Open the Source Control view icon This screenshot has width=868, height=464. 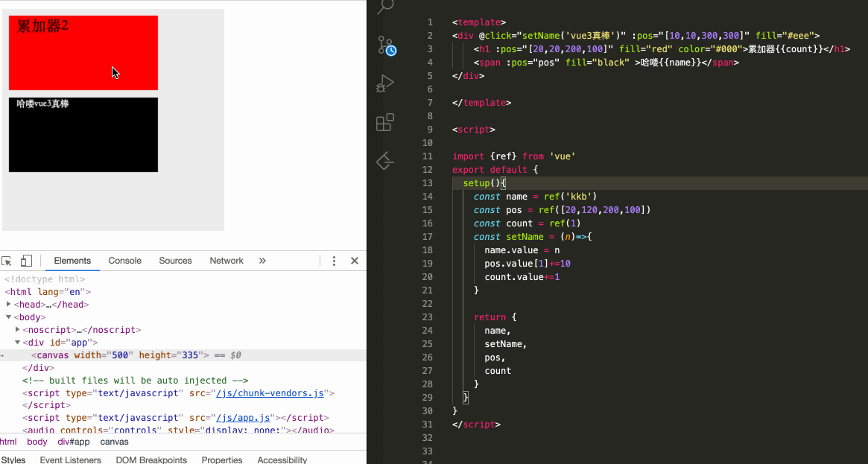point(386,45)
